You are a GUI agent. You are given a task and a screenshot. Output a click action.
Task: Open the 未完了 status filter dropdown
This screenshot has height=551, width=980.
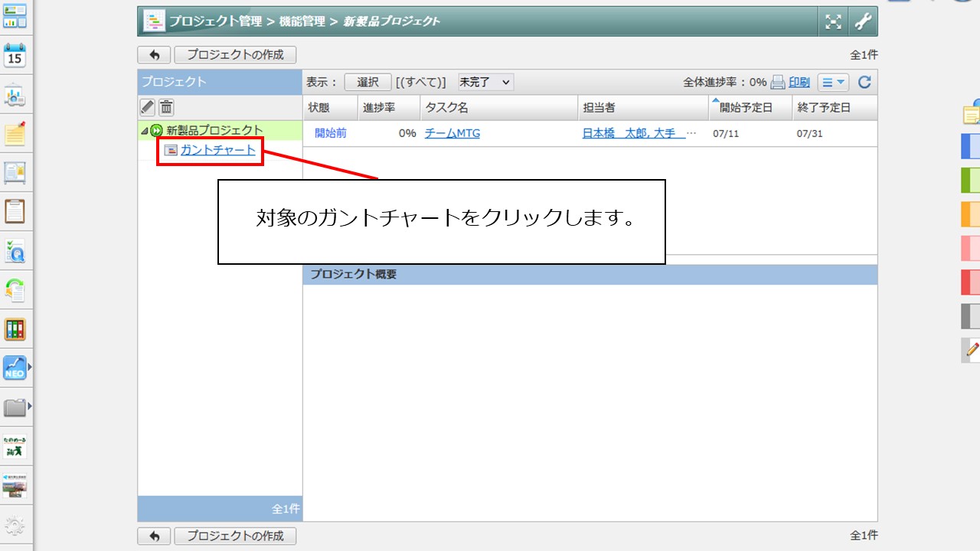485,82
